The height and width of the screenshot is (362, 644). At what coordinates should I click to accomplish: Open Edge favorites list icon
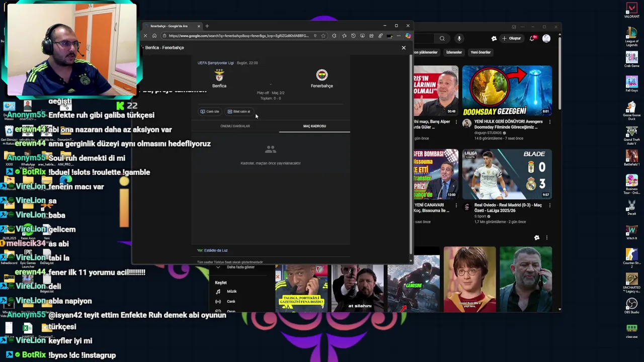[x=344, y=36]
